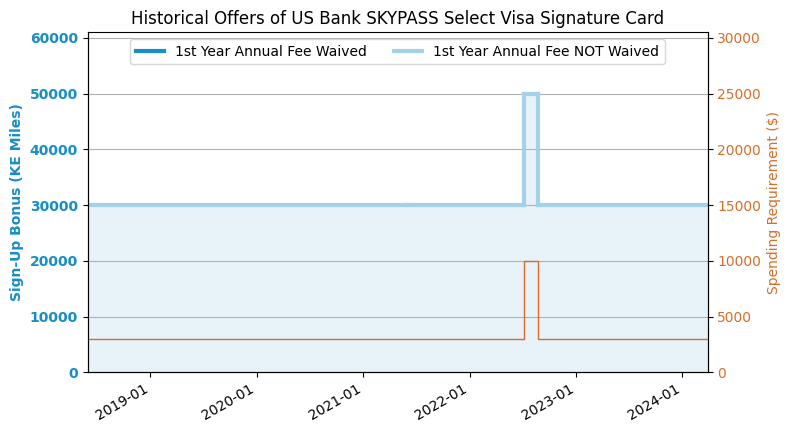
Task: Click the 10000 orange right axis label
Action: pos(738,261)
